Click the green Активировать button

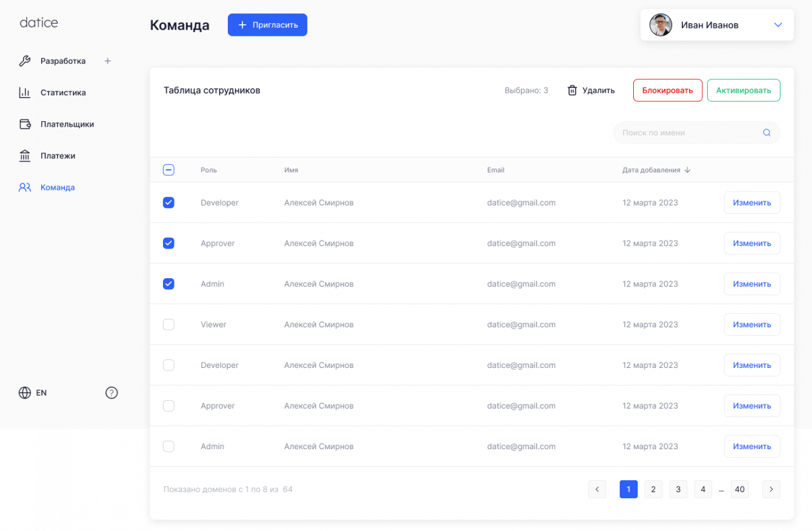click(x=744, y=90)
